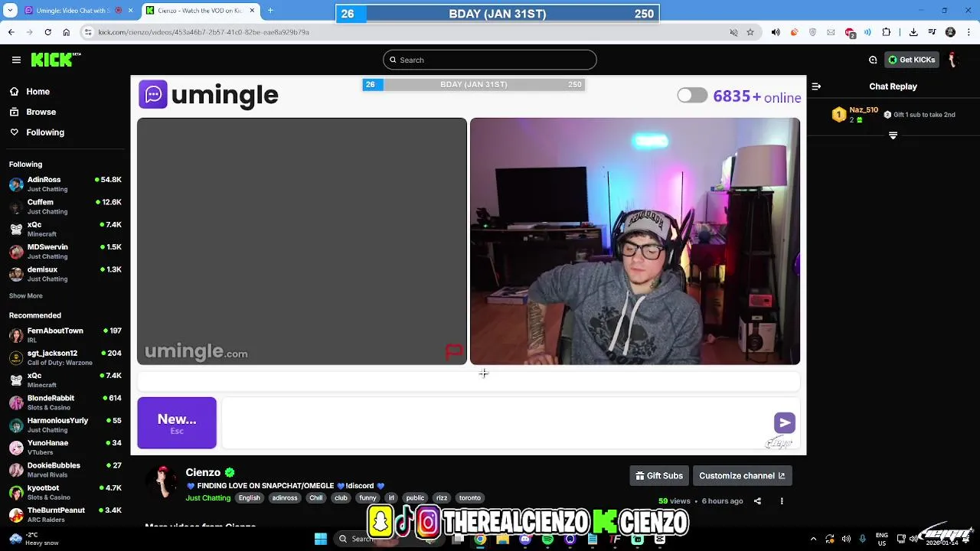Open the Chrome tab search dropdown

point(11,11)
